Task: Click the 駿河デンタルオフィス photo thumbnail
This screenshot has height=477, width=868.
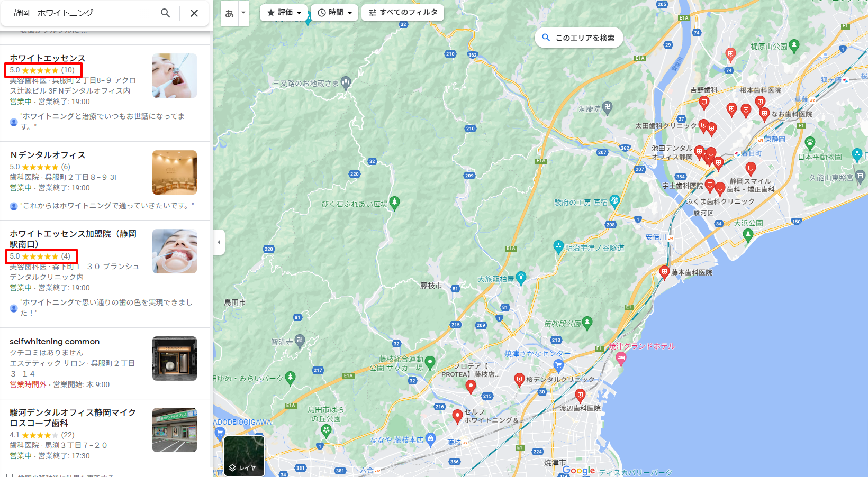Action: [175, 430]
